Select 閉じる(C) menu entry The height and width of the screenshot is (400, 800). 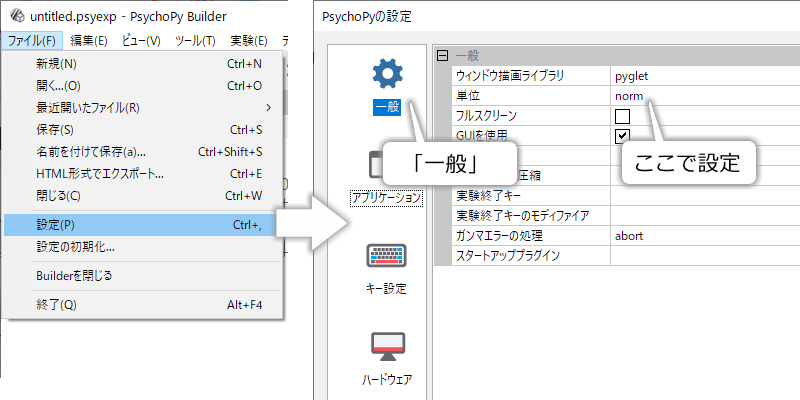[x=143, y=195]
